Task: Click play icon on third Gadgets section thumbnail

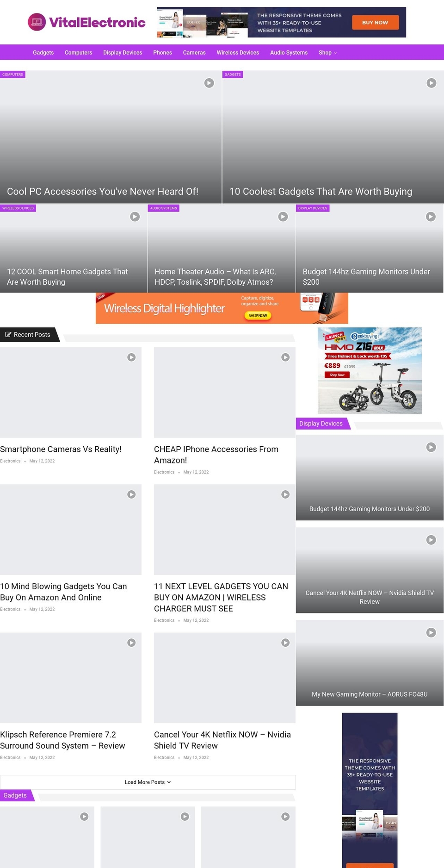Action: [285, 817]
